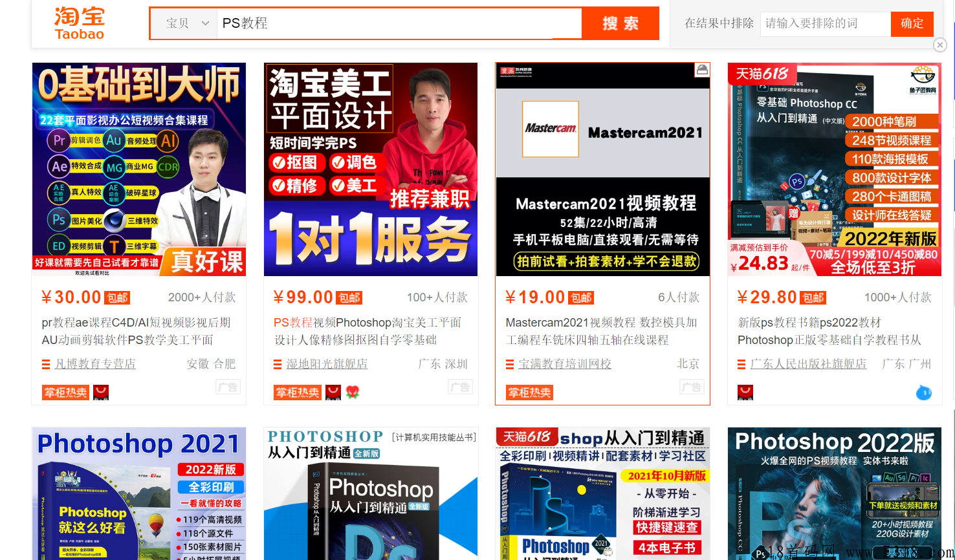955x560 pixels.
Task: Click the blue Wangwang chat icon on 广东人民出版社 card
Action: coord(924,392)
